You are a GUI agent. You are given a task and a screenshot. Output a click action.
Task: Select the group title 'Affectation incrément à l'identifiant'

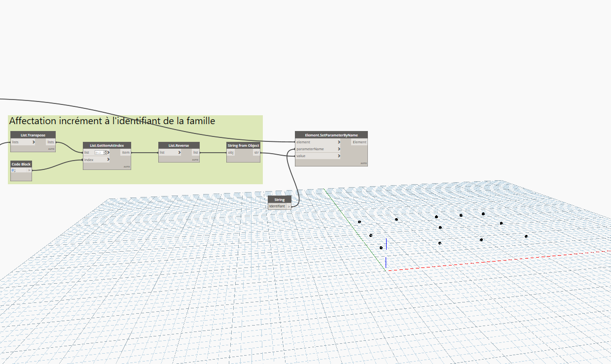112,121
